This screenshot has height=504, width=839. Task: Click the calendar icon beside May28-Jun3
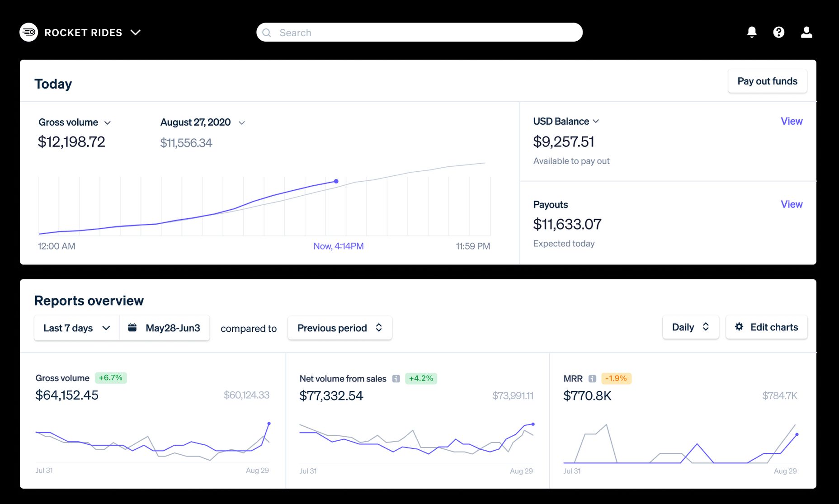[132, 327]
